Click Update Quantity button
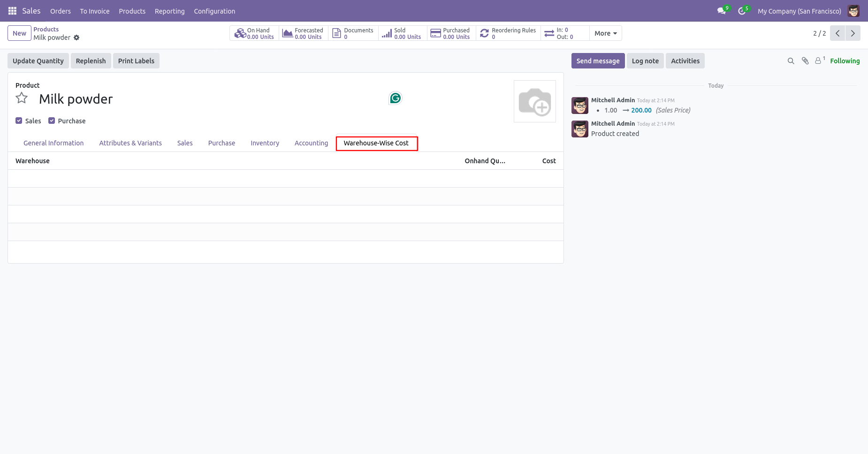This screenshot has height=454, width=868. (38, 61)
